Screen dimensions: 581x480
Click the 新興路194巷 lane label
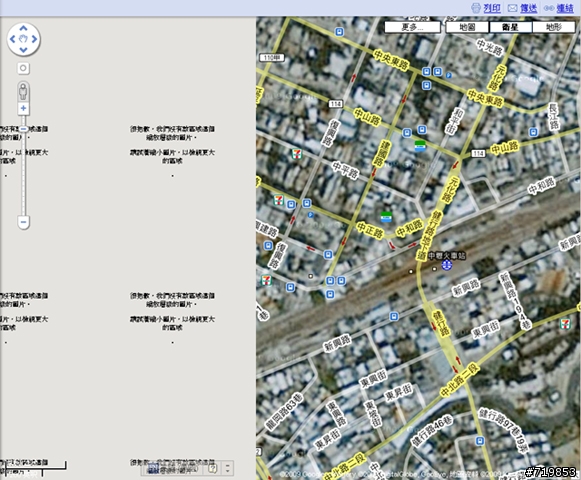click(515, 301)
